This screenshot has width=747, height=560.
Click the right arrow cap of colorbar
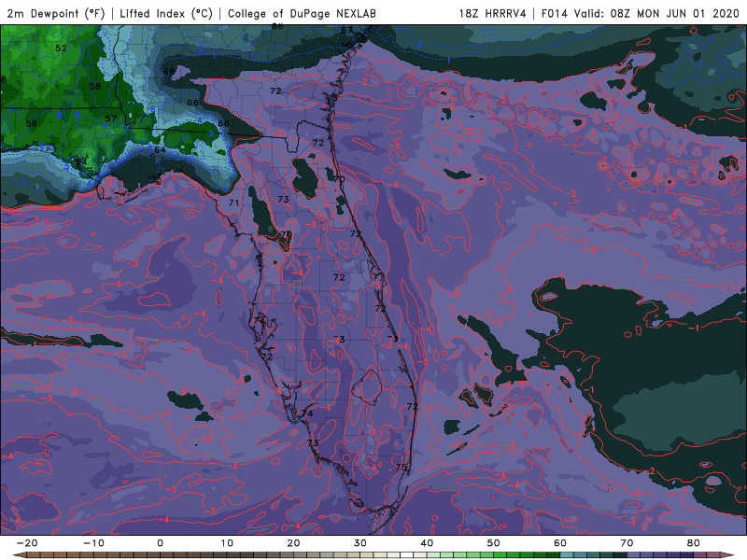727,555
